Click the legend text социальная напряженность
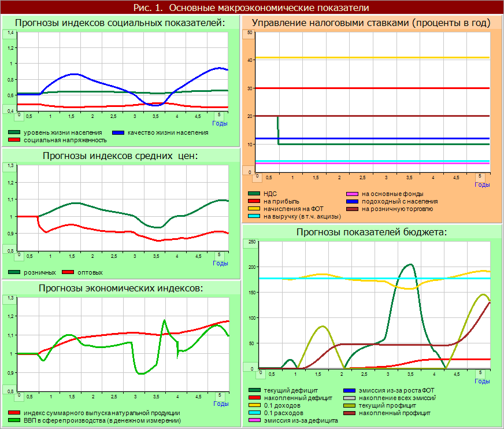This screenshot has width=504, height=429. [65, 140]
